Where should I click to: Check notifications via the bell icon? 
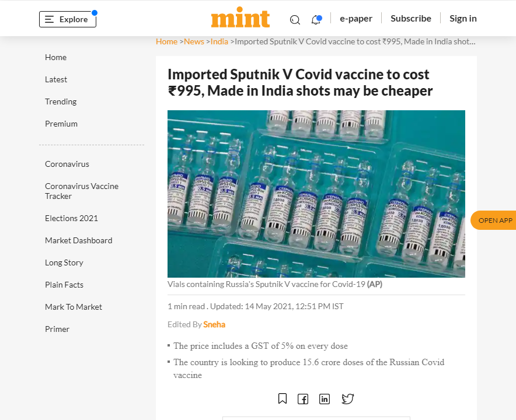pyautogui.click(x=316, y=19)
